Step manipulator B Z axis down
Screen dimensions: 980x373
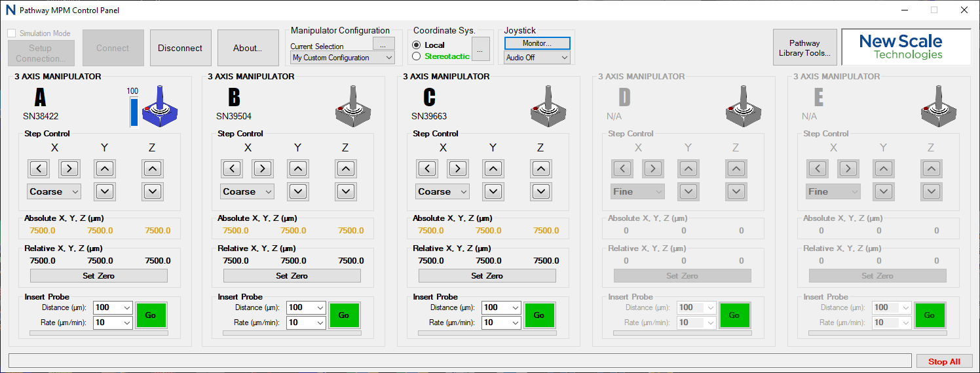click(346, 191)
